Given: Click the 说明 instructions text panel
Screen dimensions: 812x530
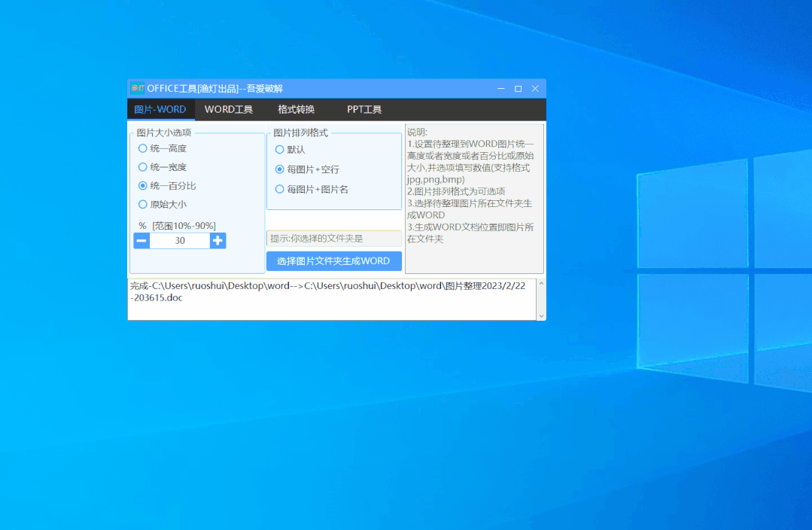Looking at the screenshot, I should click(474, 199).
